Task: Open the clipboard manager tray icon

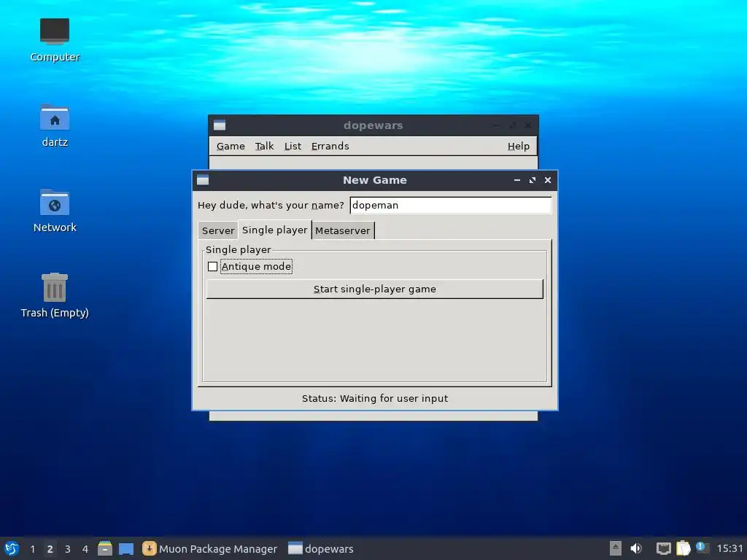Action: click(x=683, y=548)
